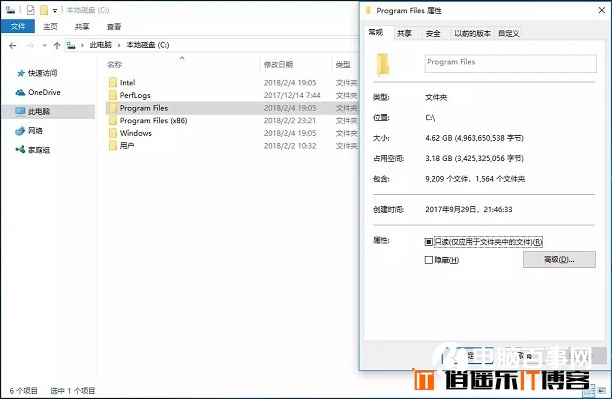The height and width of the screenshot is (399, 612).
Task: Click the Forward navigation arrow
Action: click(30, 46)
